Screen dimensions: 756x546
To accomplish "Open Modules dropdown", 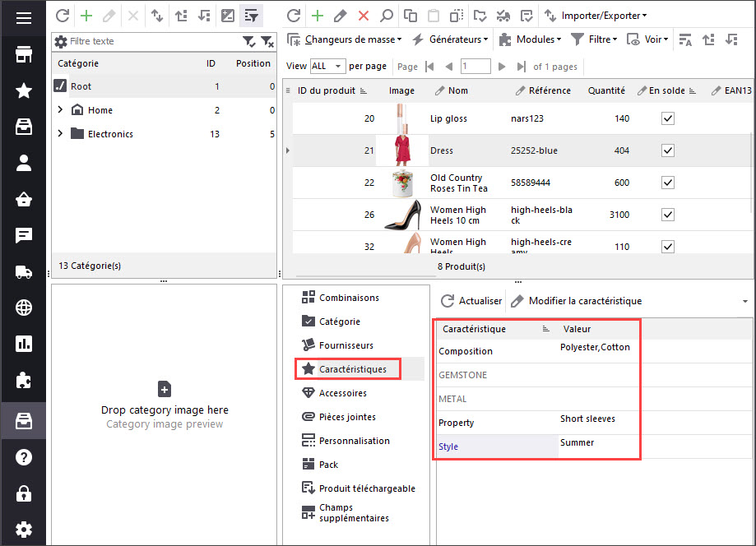I will [x=530, y=39].
